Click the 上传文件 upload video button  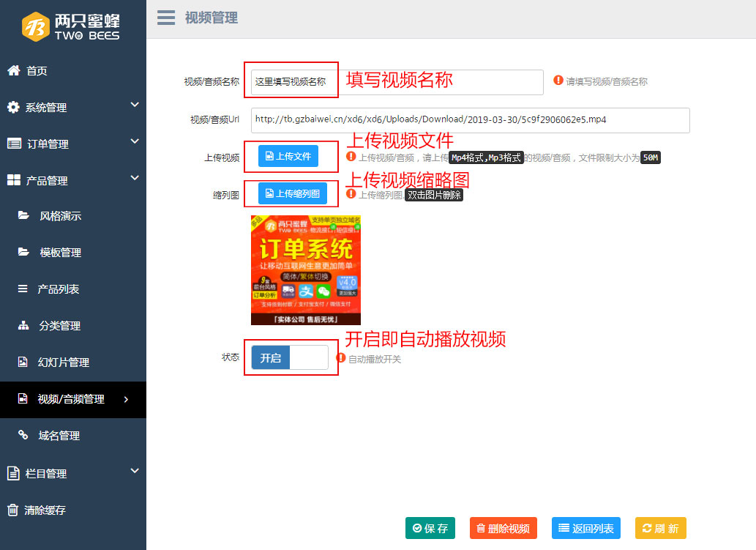point(288,156)
